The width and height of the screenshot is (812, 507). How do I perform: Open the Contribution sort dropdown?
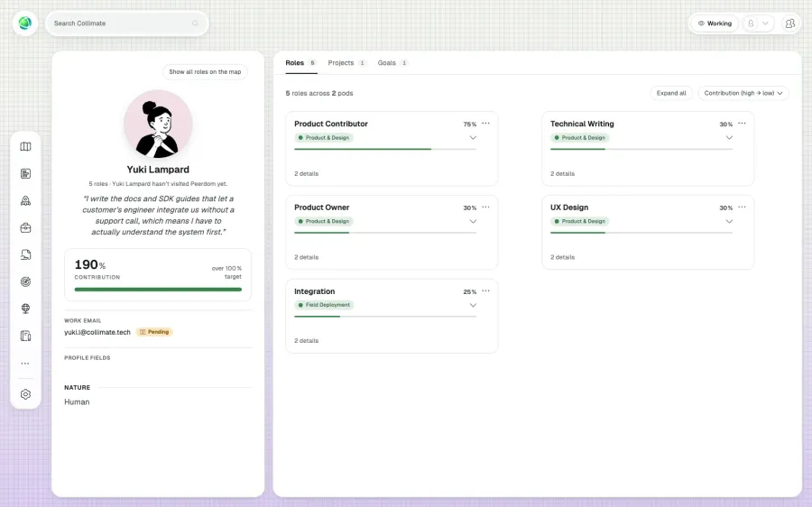[743, 93]
